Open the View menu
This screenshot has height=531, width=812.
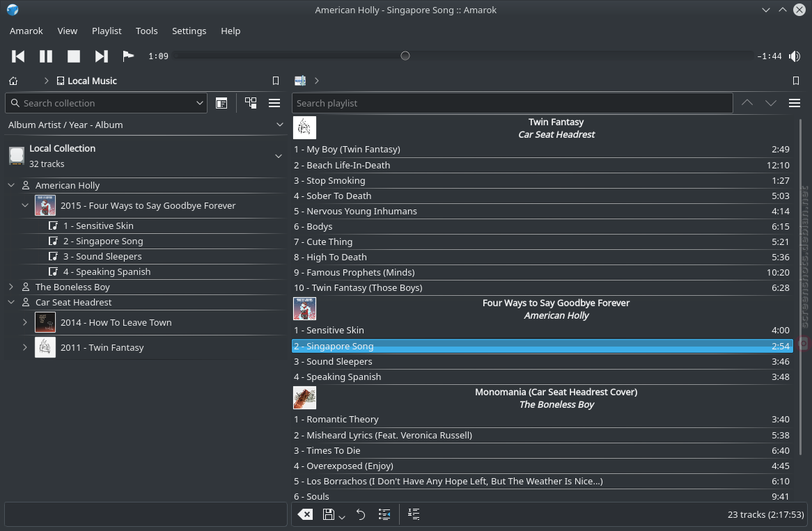(x=68, y=31)
